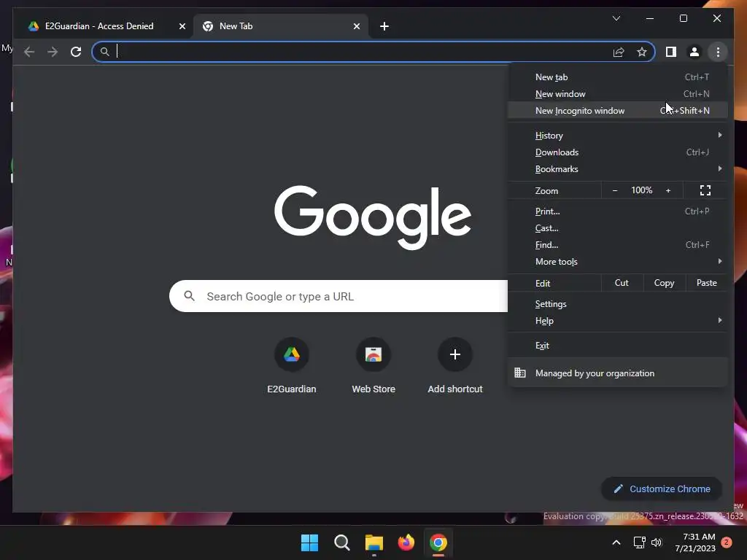This screenshot has height=560, width=747.
Task: Click Paste in the Edit row
Action: pos(706,283)
